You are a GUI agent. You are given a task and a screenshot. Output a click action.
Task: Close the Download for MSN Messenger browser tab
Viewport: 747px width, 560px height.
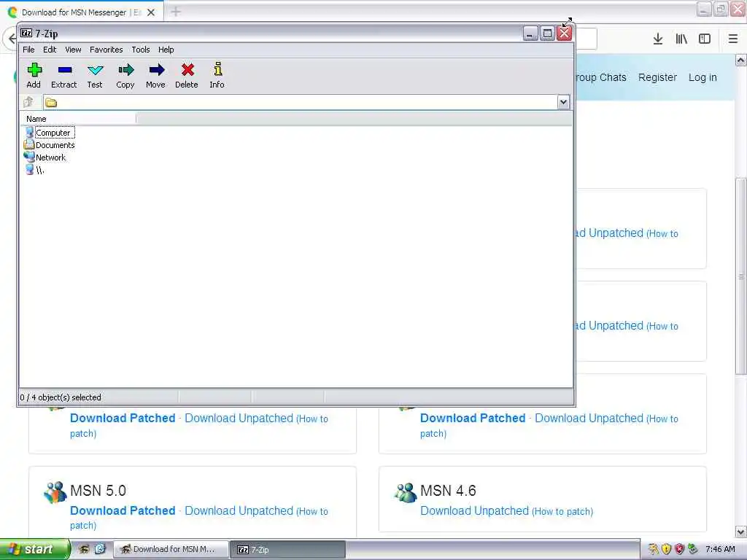click(x=151, y=12)
